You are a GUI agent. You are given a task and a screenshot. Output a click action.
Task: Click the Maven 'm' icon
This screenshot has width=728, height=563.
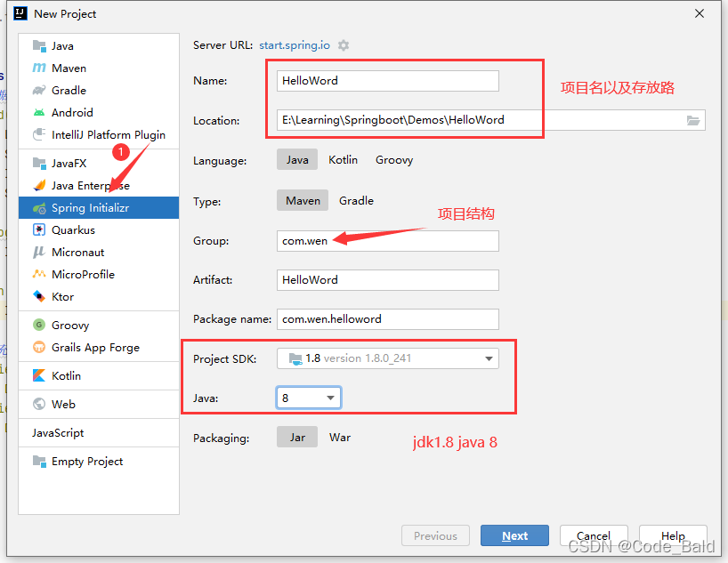[39, 68]
